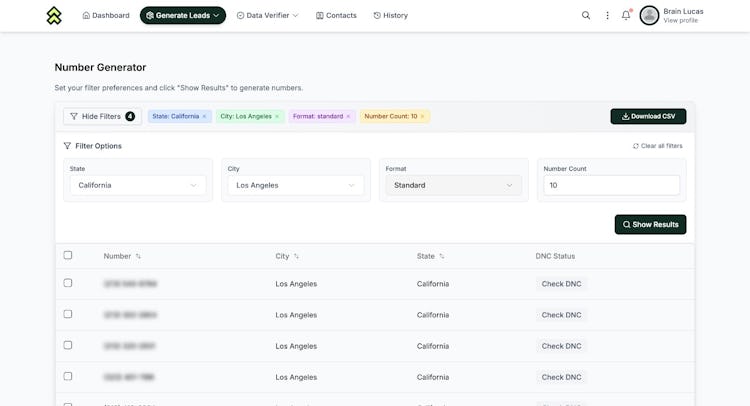Image resolution: width=750 pixels, height=406 pixels.
Task: Click the Number Count input field
Action: point(611,185)
